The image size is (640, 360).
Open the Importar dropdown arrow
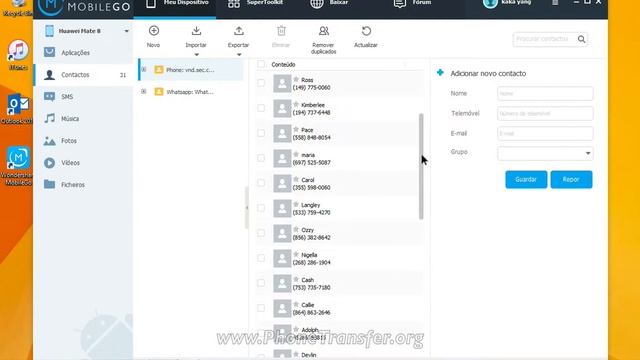196,54
